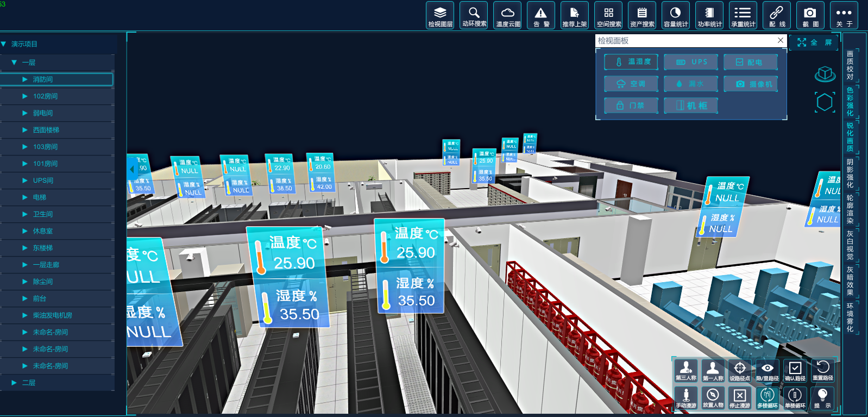Image resolution: width=868 pixels, height=417 pixels.
Task: Reset the path with 重置路径
Action: (822, 370)
